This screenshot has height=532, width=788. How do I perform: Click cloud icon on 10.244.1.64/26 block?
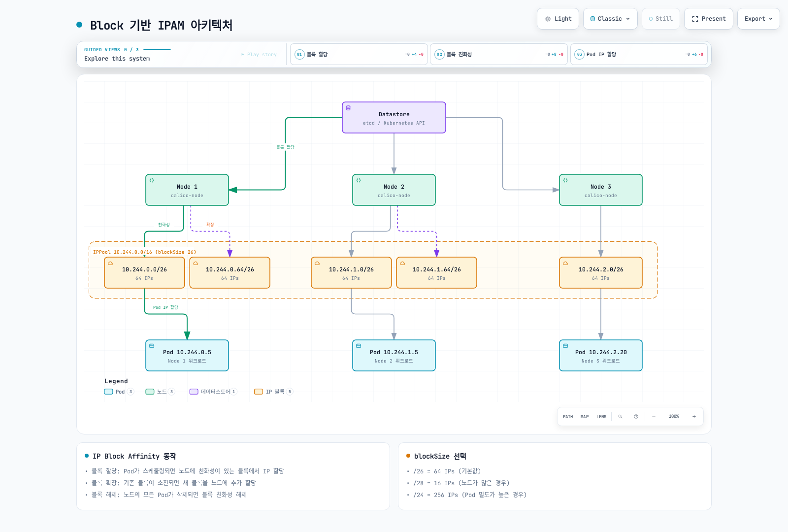pyautogui.click(x=402, y=263)
